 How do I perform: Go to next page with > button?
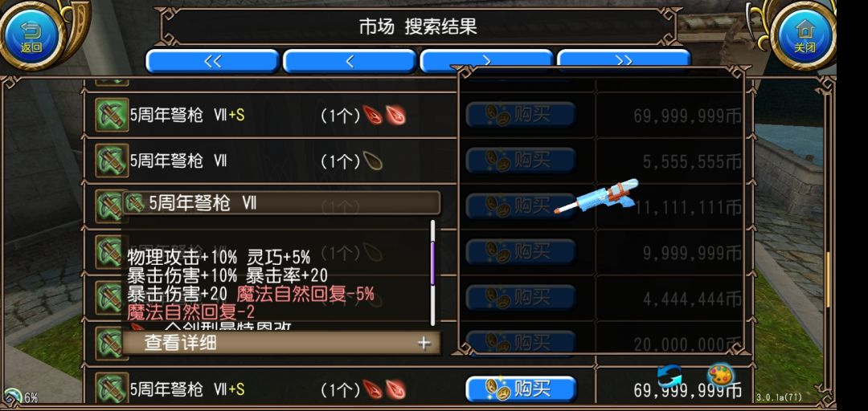(486, 59)
